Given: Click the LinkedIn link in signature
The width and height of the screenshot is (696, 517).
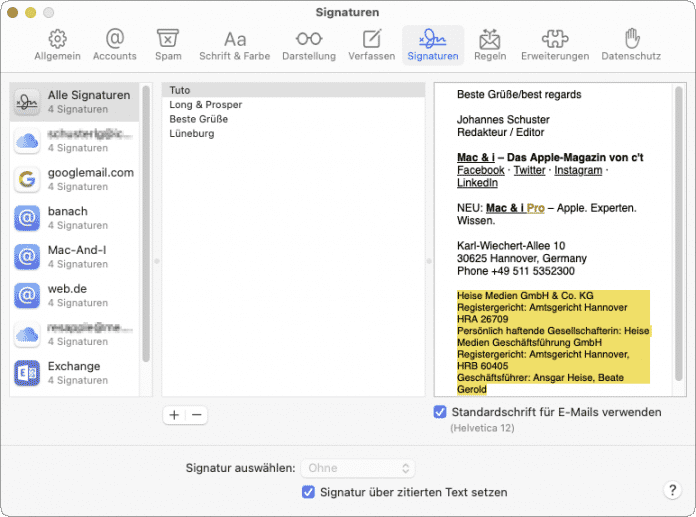Looking at the screenshot, I should tap(477, 183).
